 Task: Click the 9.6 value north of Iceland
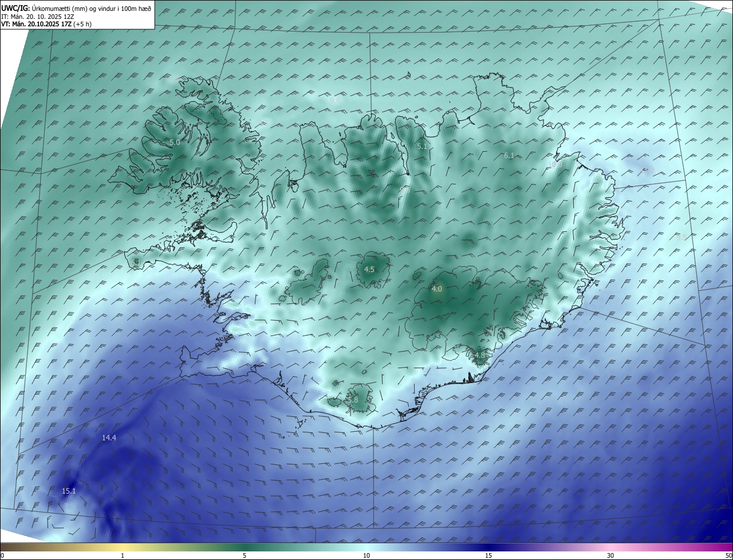click(x=335, y=100)
